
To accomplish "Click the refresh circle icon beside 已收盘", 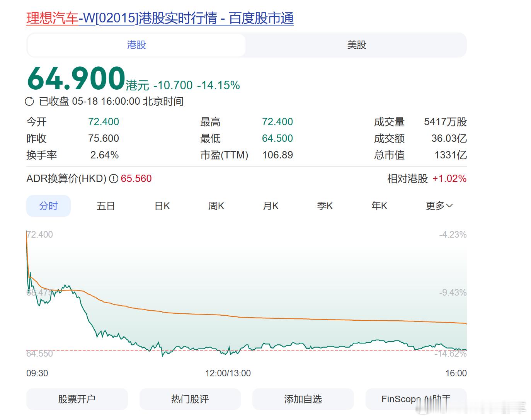I will [29, 102].
